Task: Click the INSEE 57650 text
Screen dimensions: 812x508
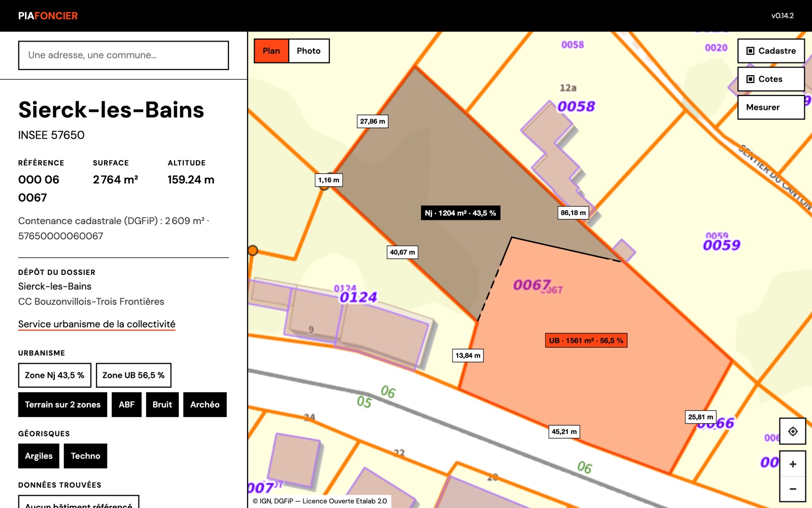Action: [51, 135]
